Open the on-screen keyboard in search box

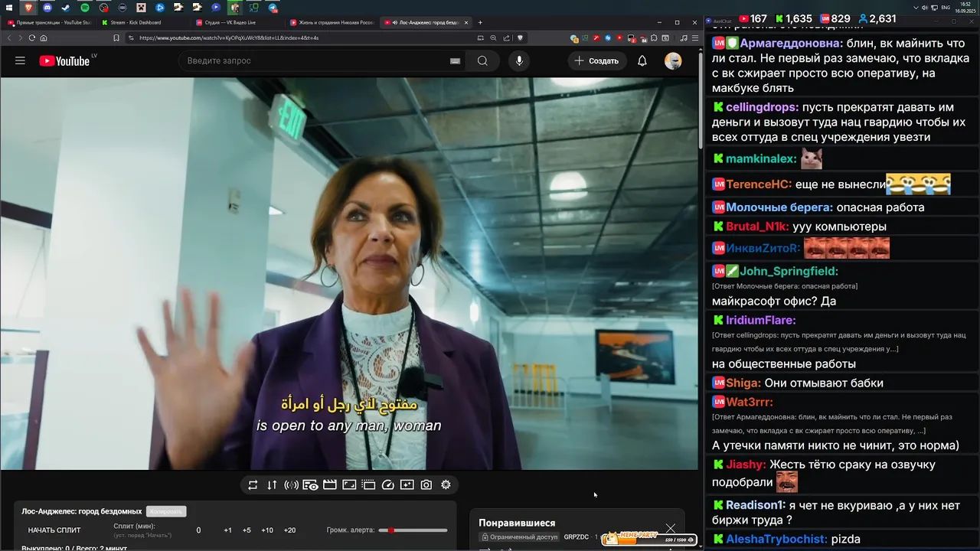[455, 61]
